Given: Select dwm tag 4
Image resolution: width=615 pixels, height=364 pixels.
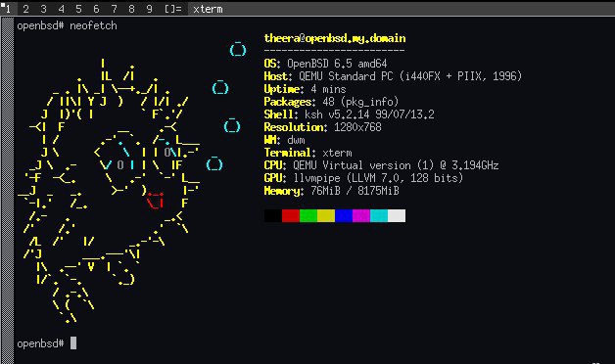Looking at the screenshot, I should pos(61,9).
